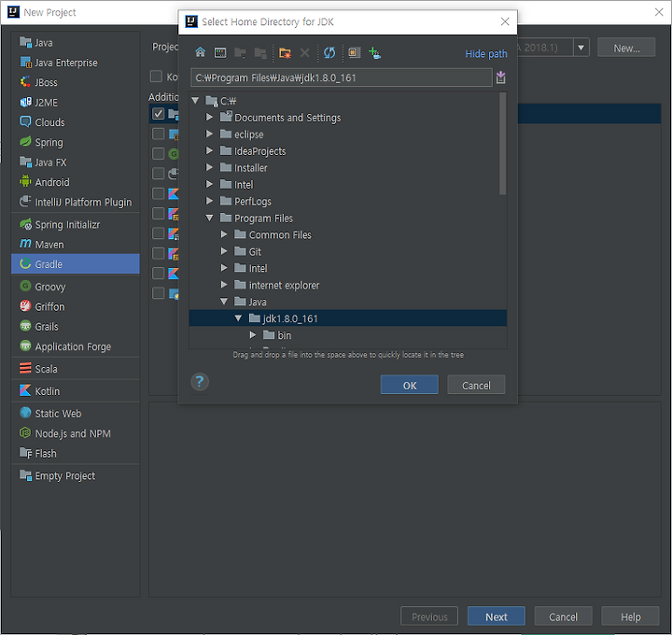Click the Groovy icon in sidebar

point(25,286)
